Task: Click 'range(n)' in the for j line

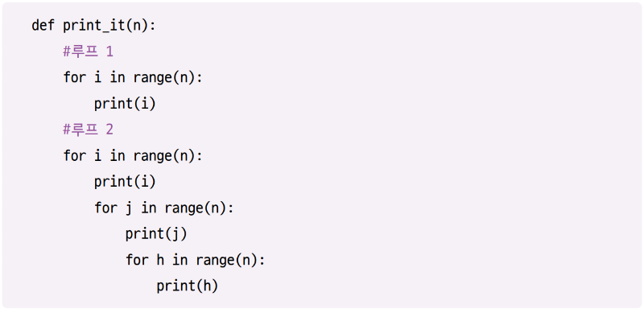Action: [x=195, y=208]
